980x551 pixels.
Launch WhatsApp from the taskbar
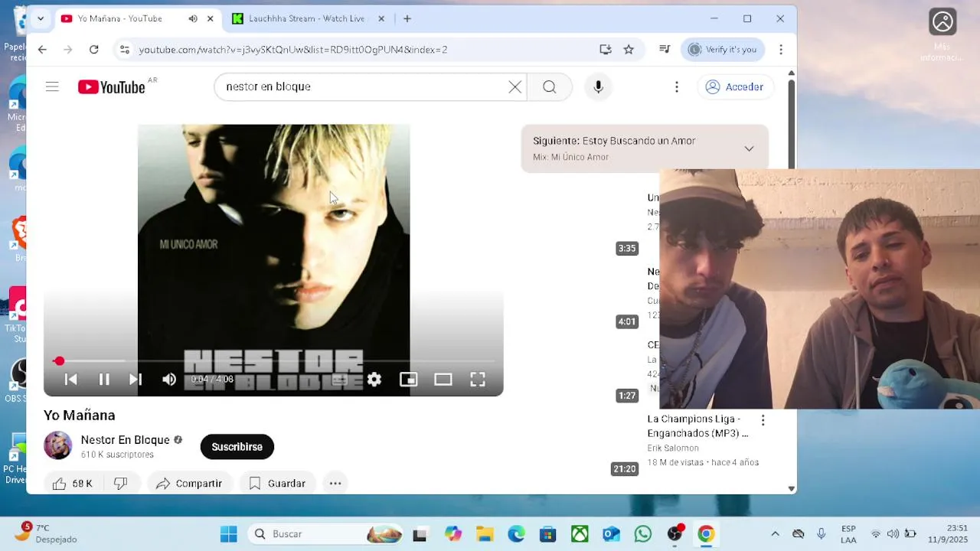643,534
